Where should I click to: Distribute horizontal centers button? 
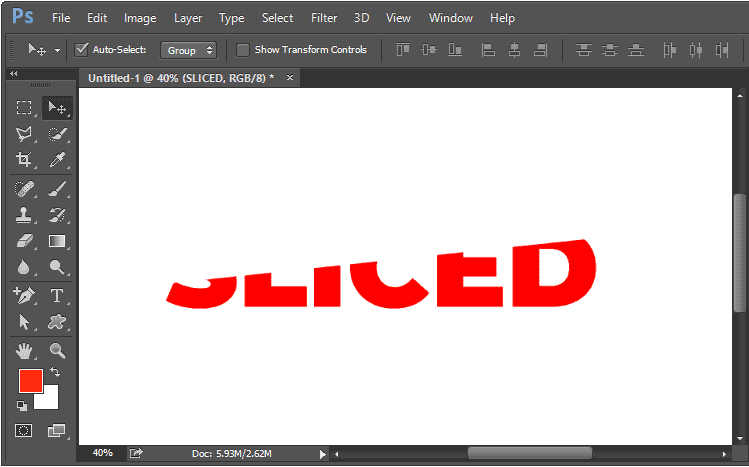click(696, 50)
